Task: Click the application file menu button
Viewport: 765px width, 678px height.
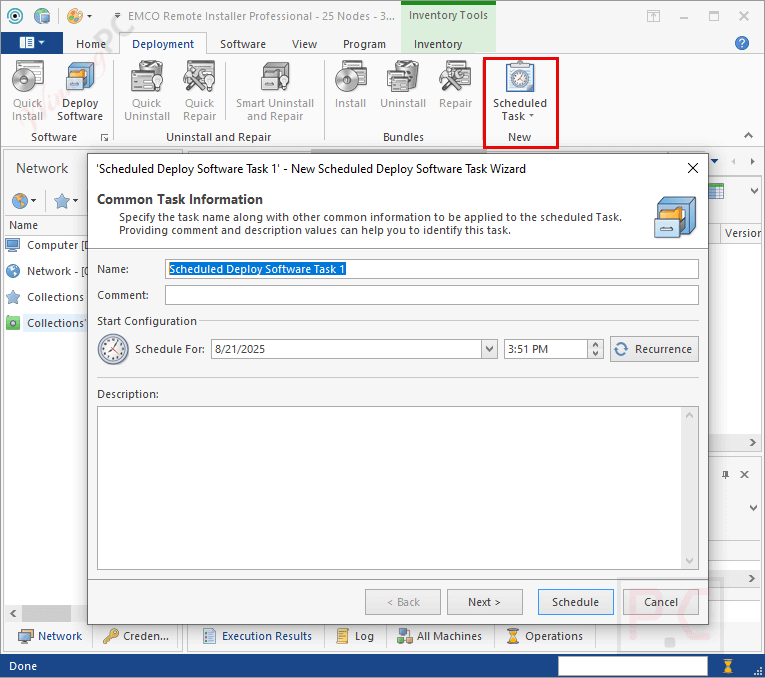Action: coord(32,43)
